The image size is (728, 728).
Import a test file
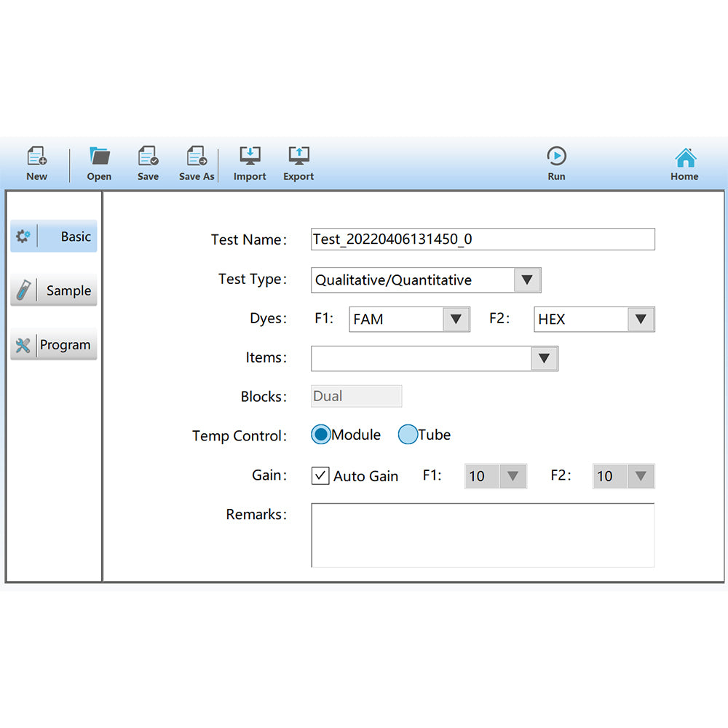pos(249,162)
